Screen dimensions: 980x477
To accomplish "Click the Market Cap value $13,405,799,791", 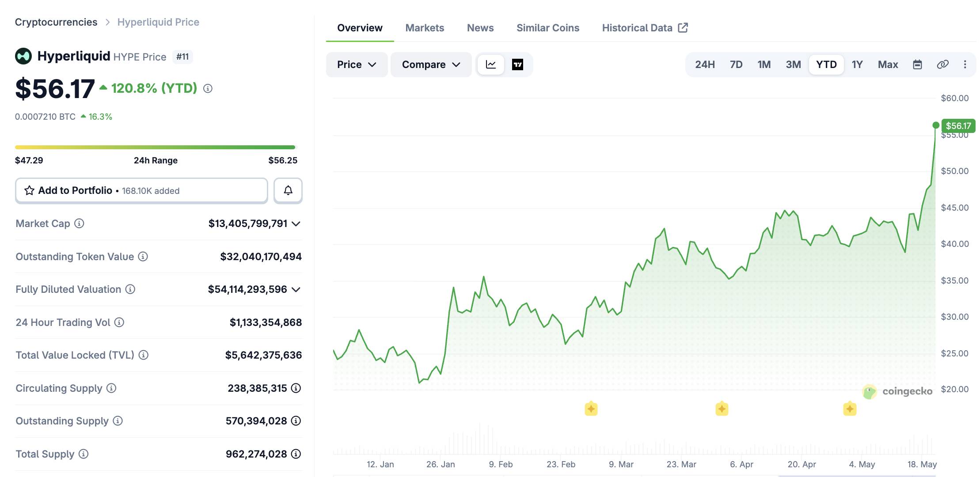I will click(x=248, y=223).
